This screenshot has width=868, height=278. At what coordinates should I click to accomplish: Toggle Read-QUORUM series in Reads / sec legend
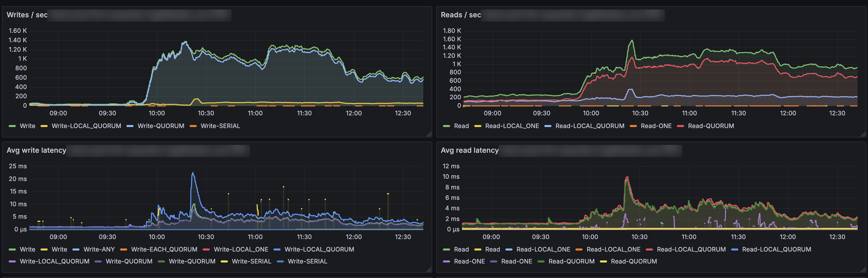(711, 126)
